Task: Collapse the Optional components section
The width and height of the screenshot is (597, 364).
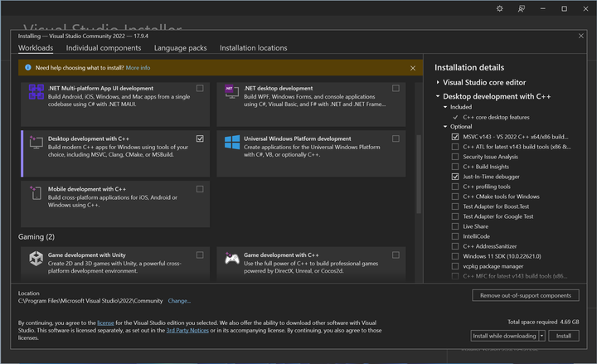Action: [445, 127]
